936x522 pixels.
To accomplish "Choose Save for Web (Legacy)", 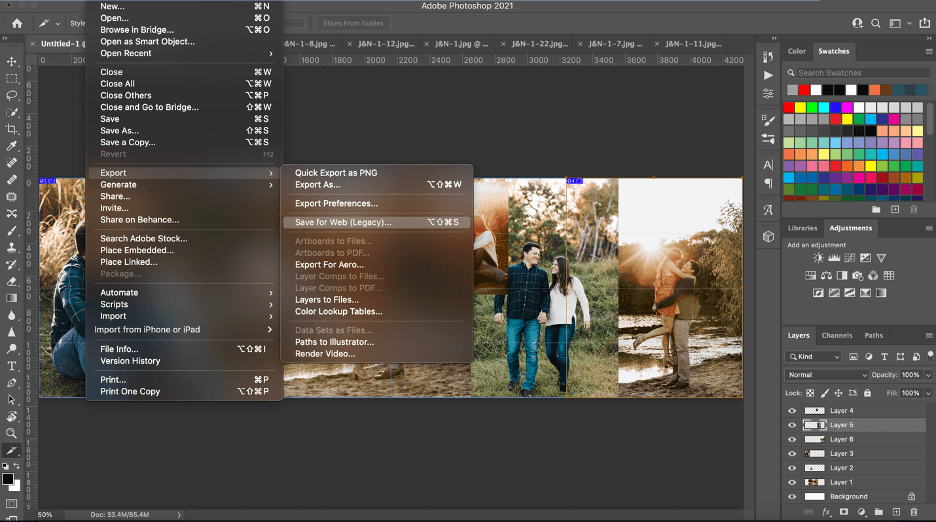I will [x=377, y=222].
